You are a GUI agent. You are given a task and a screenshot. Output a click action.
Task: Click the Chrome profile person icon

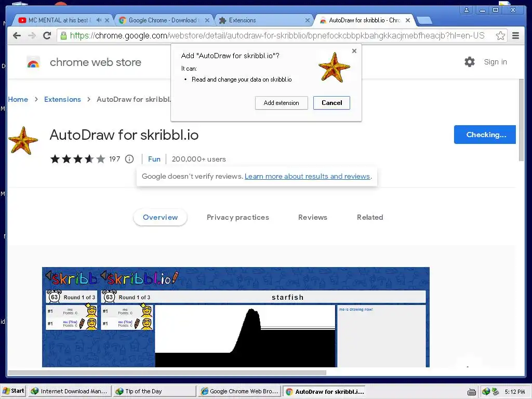(x=467, y=10)
